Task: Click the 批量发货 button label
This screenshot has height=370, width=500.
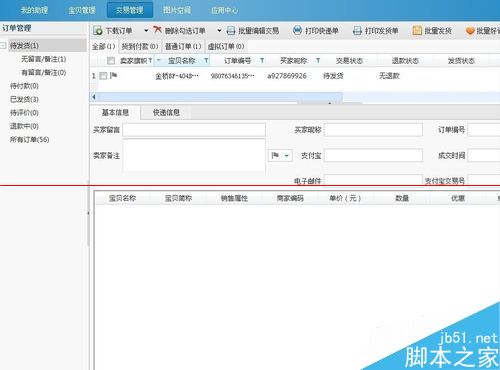Action: point(438,31)
